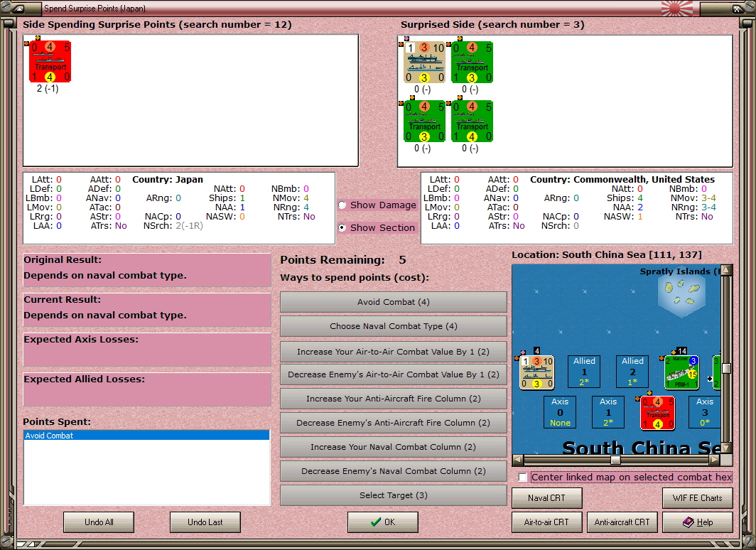756x550 pixels.
Task: Click the PBM-1 Mariner aircraft counter on map
Action: (682, 372)
